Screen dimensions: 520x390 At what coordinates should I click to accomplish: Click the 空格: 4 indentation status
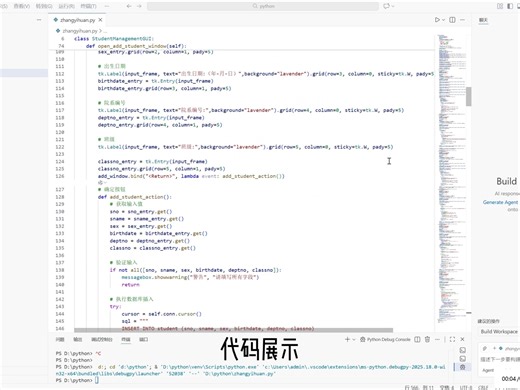447,387
